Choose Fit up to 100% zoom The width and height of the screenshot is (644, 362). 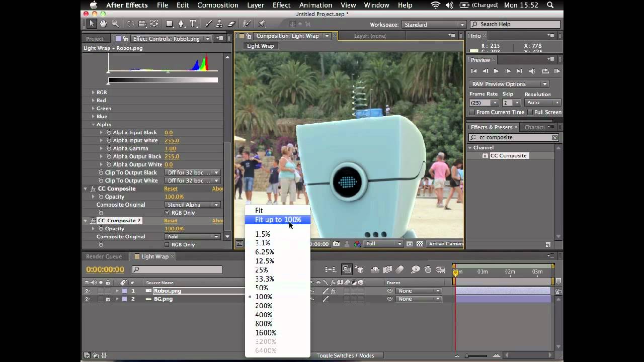278,220
